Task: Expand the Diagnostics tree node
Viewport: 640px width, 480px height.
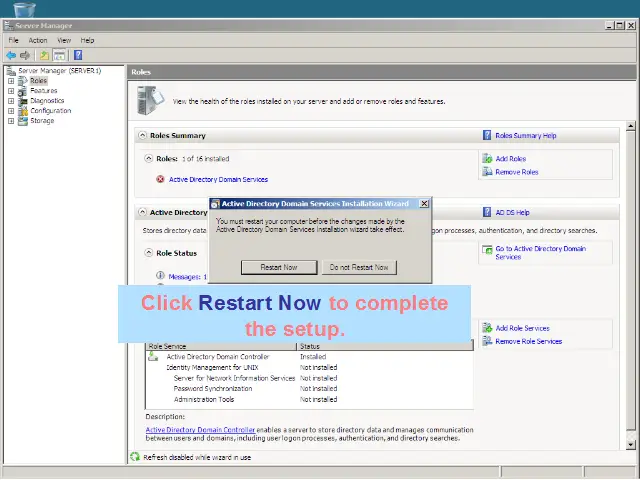Action: click(11, 101)
